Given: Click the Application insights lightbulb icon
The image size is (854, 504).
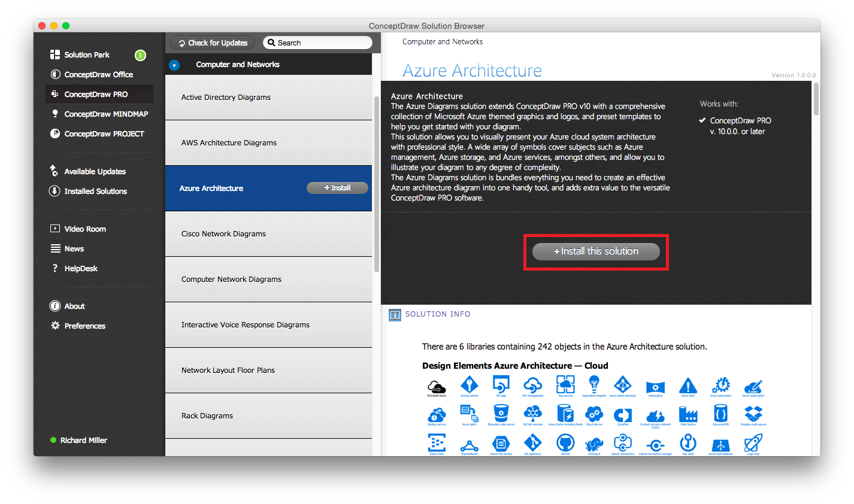Looking at the screenshot, I should tap(594, 387).
